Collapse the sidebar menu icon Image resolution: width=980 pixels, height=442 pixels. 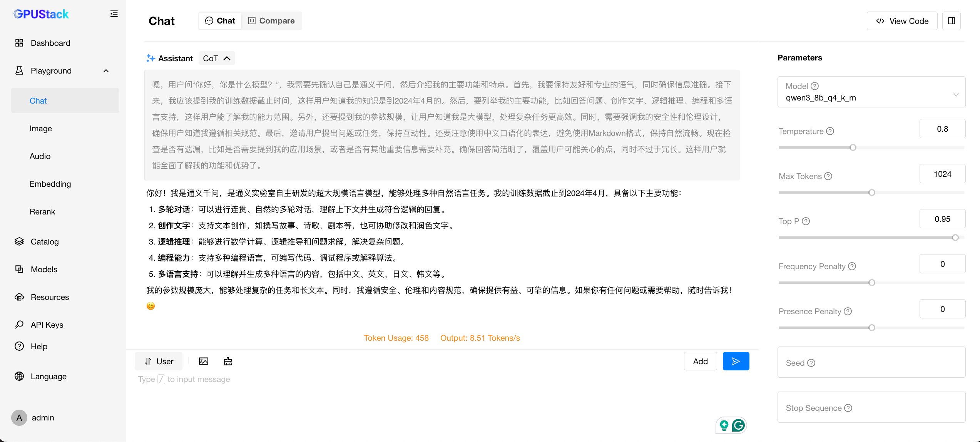pyautogui.click(x=114, y=14)
